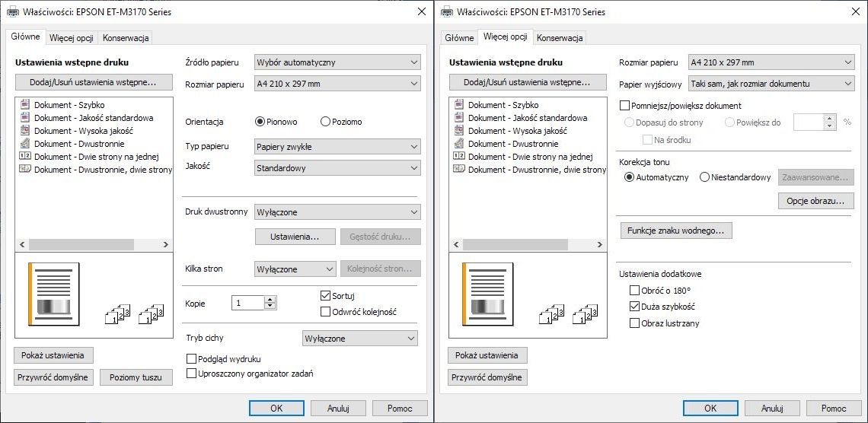The image size is (868, 423).
Task: Switch to Więcej opcji tab in the right window
Action: pyautogui.click(x=505, y=37)
